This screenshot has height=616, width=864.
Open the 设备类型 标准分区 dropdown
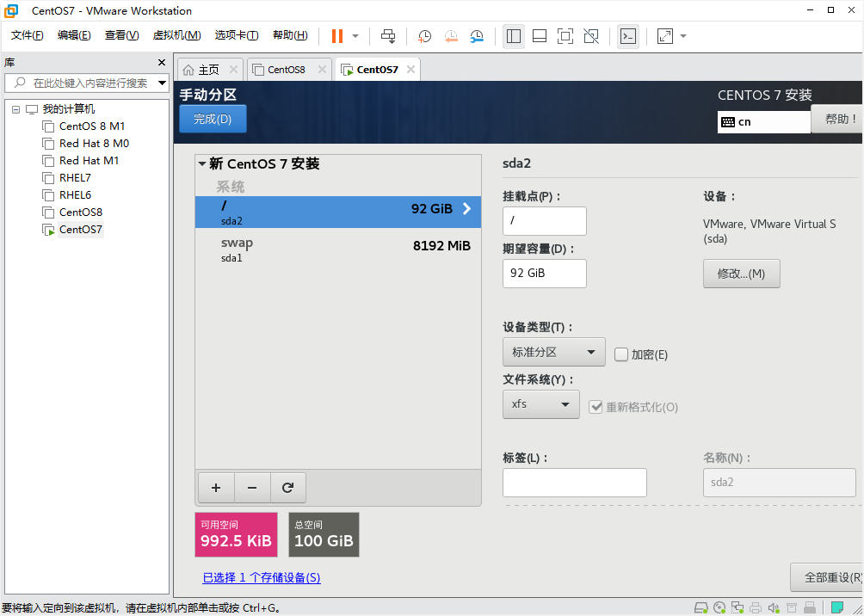point(554,352)
